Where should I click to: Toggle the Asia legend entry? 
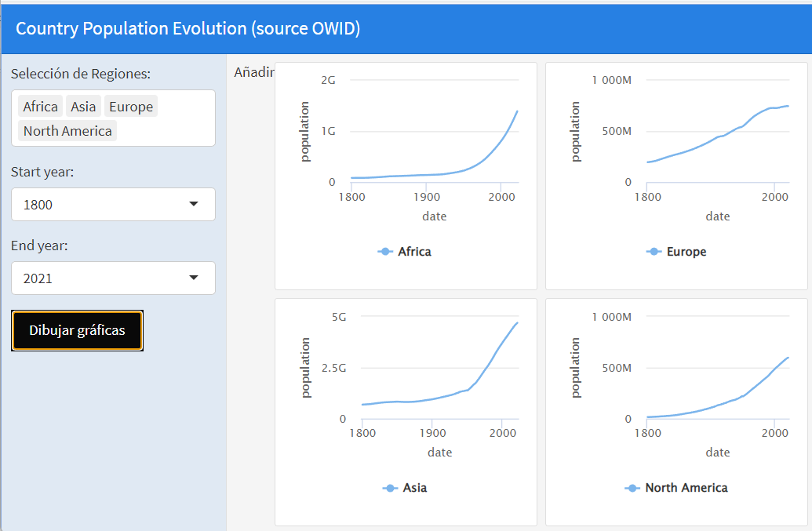(405, 488)
